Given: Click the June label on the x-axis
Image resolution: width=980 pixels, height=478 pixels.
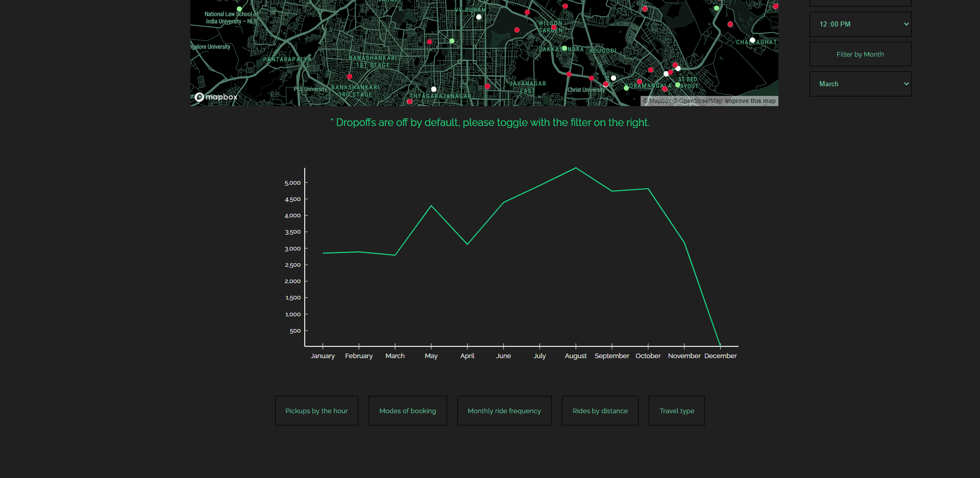Looking at the screenshot, I should coord(504,356).
